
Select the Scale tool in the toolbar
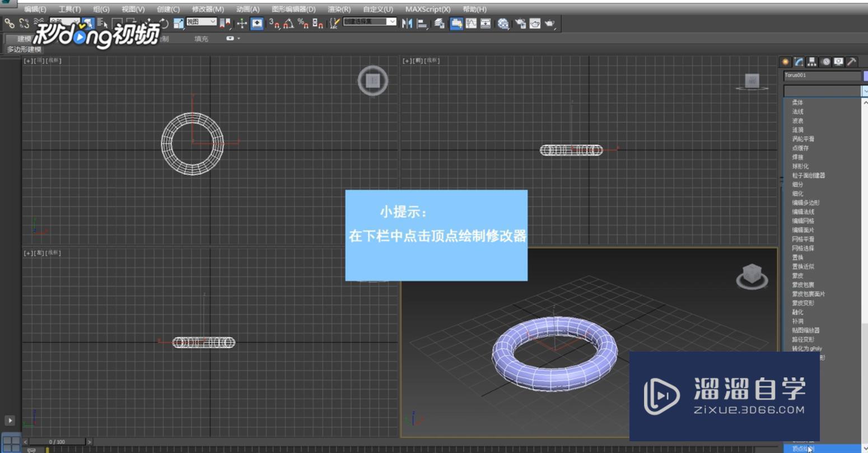tap(178, 24)
